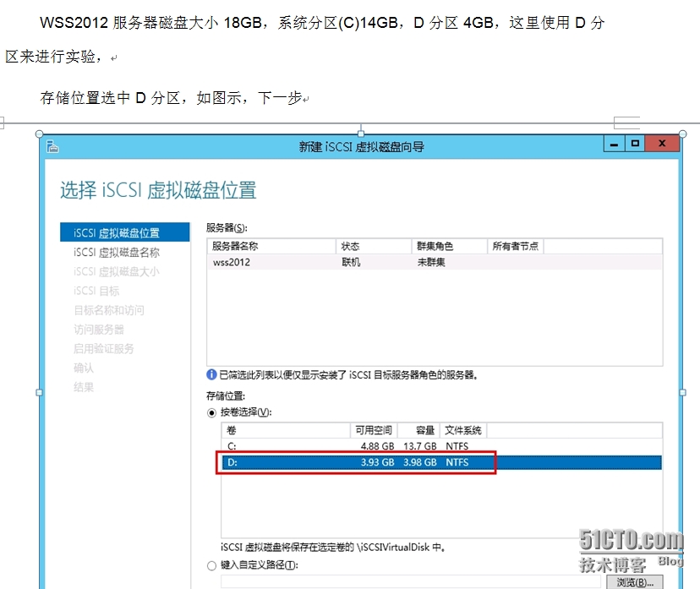This screenshot has width=700, height=589.
Task: Sort servers by 群集角色 column header
Action: [x=449, y=246]
